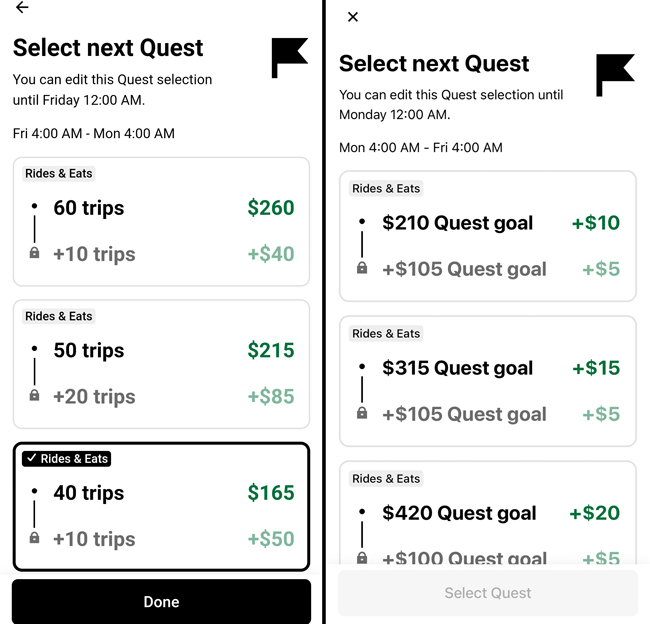Choose the $420 Quest goal option
Image resolution: width=650 pixels, height=624 pixels.
click(x=488, y=512)
